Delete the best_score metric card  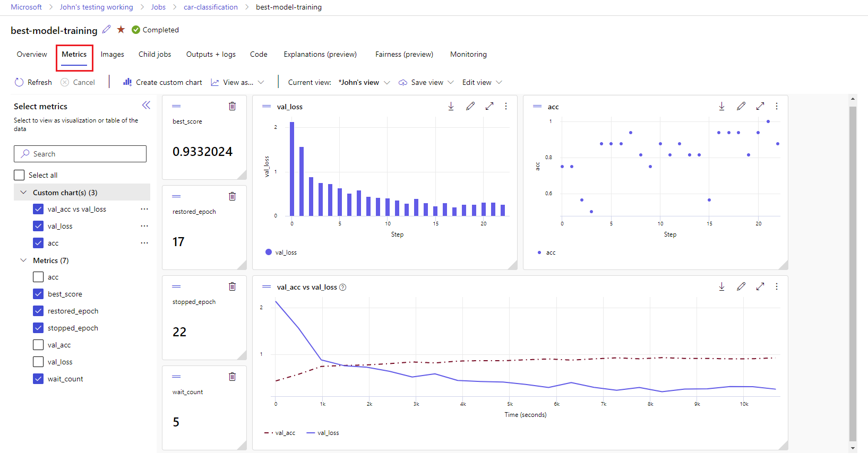click(x=232, y=106)
